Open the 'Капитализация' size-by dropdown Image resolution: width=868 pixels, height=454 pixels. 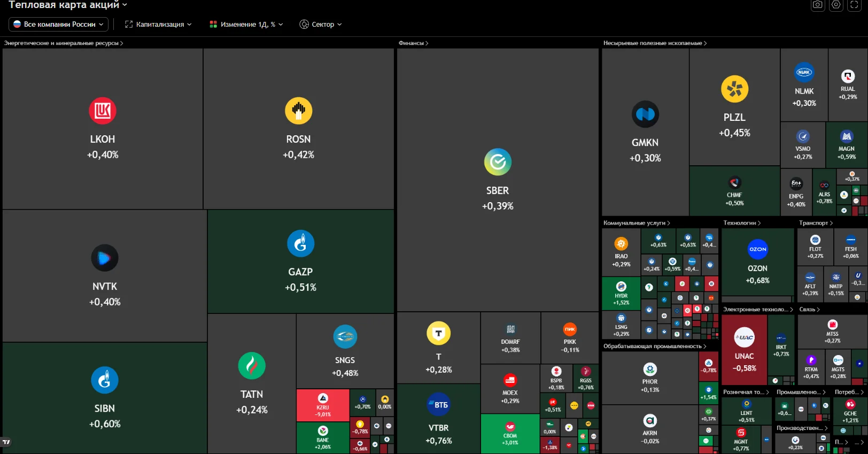click(x=158, y=24)
